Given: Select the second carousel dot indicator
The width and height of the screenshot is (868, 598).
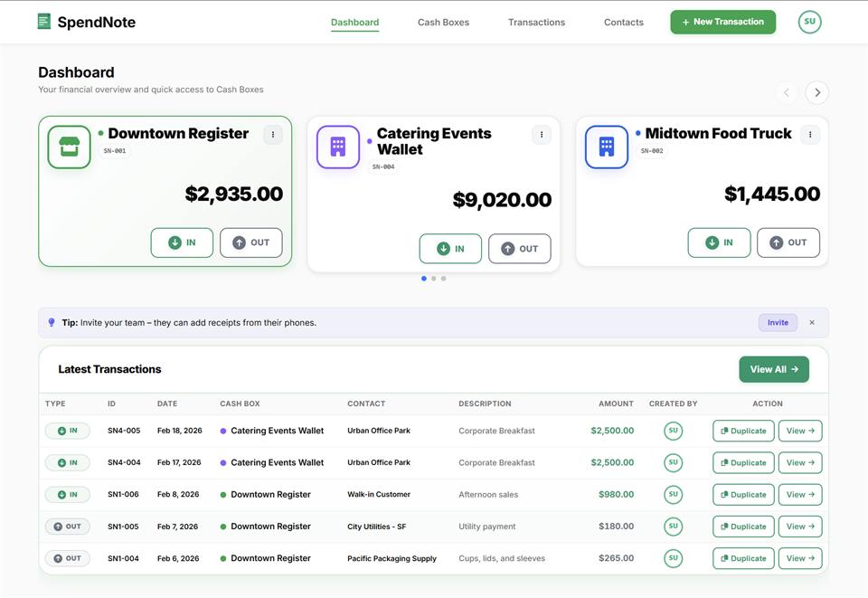Looking at the screenshot, I should [x=433, y=278].
